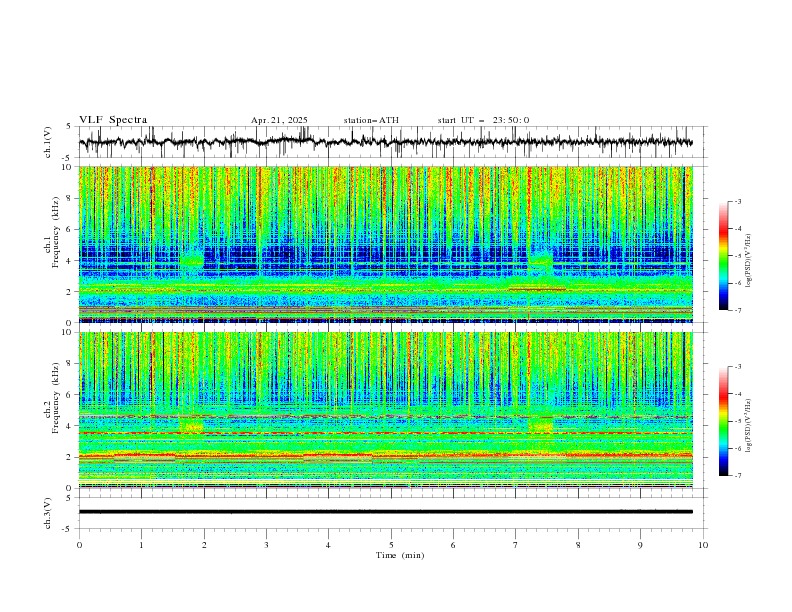Click the date "Apr. 21, 2025"
The image size is (792, 612).
pos(279,120)
